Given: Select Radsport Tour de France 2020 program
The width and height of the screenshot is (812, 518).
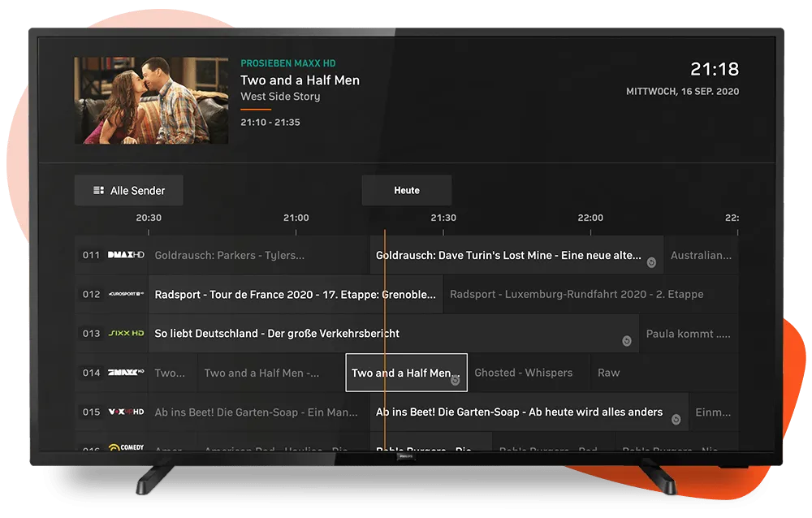Looking at the screenshot, I should tap(296, 294).
